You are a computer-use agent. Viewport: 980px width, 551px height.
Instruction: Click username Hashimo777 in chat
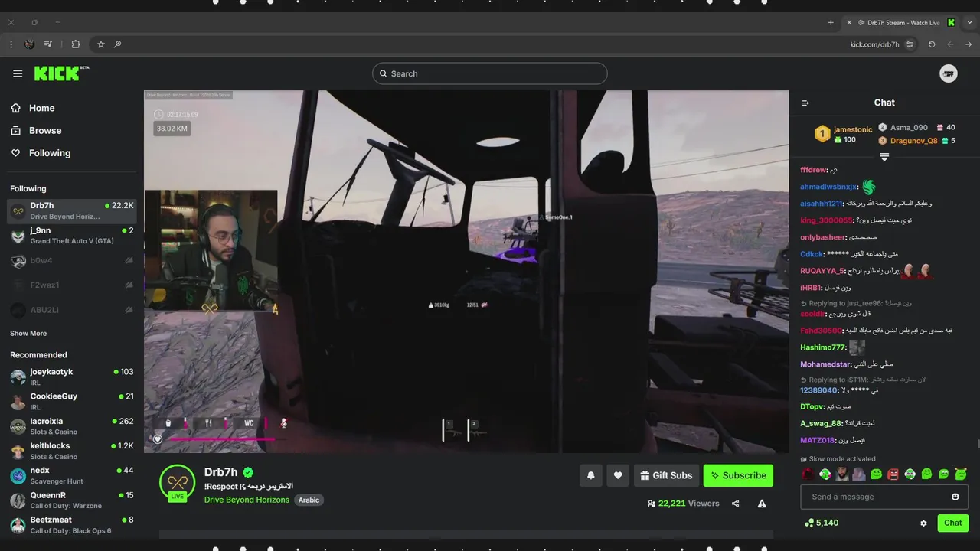click(x=823, y=347)
